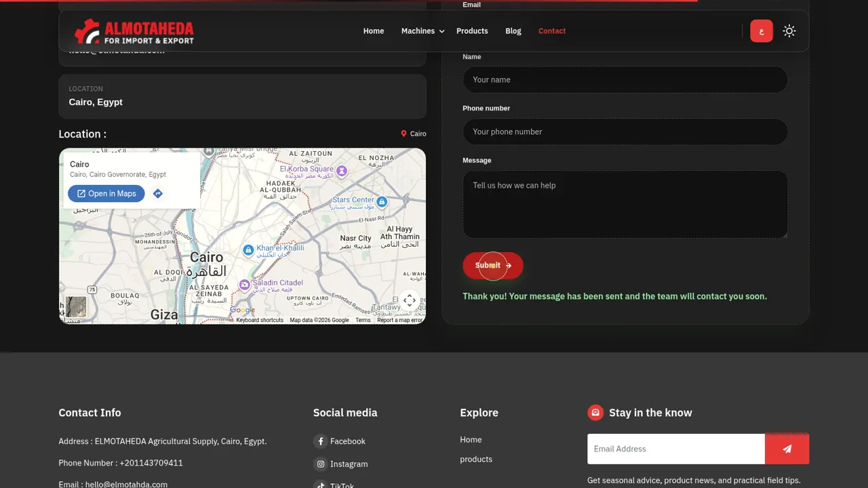
Task: Go to the Home nav item
Action: pos(374,31)
